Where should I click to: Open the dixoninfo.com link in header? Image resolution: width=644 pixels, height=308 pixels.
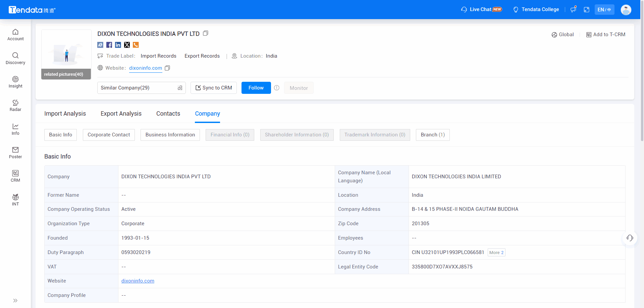click(x=146, y=68)
